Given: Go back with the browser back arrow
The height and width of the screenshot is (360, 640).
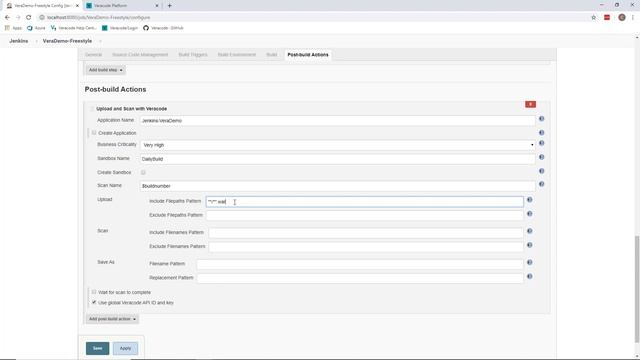Looking at the screenshot, I should tap(7, 18).
